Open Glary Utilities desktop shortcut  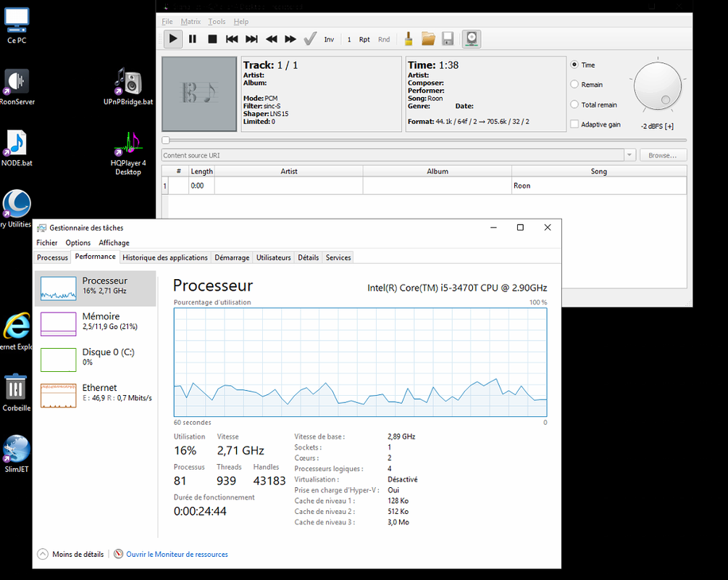pos(17,209)
